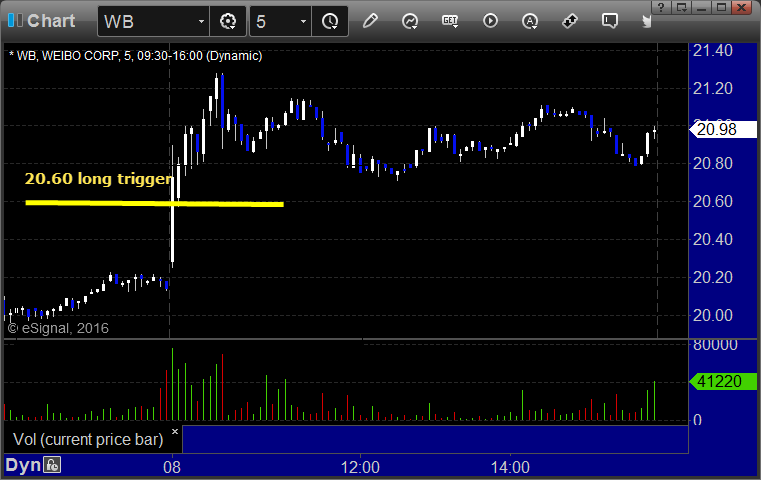
Task: Click the 20.80 price axis label
Action: [712, 164]
